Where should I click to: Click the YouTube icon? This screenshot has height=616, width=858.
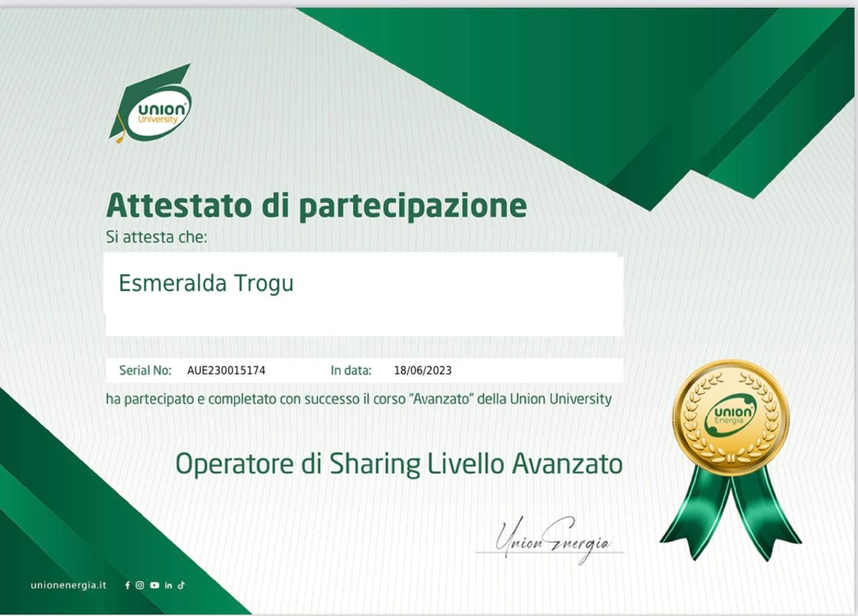pos(154,585)
